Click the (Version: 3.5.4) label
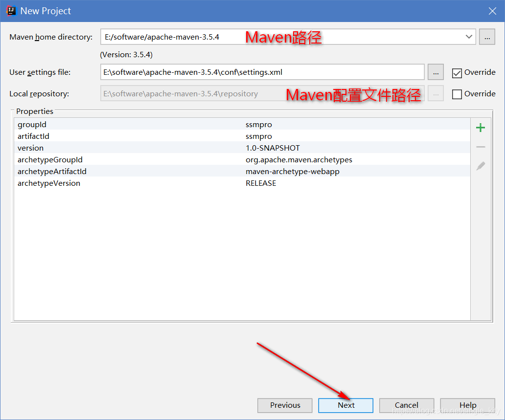Image resolution: width=505 pixels, height=420 pixels. click(x=126, y=55)
